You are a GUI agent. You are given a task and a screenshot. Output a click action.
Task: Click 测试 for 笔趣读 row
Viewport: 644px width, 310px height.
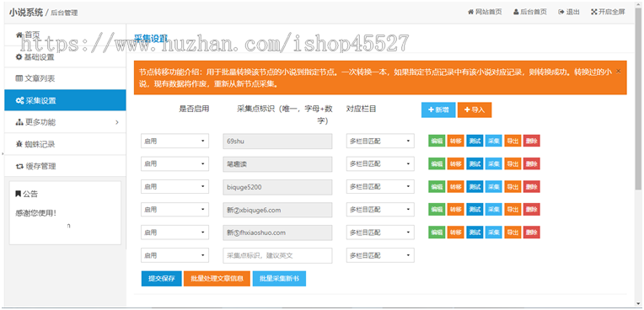[x=475, y=163]
